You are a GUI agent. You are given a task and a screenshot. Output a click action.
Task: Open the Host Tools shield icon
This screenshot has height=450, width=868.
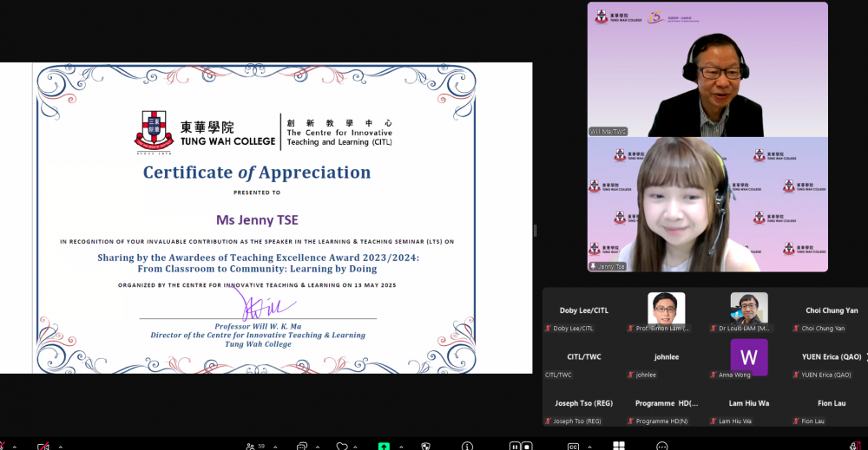pos(425,447)
